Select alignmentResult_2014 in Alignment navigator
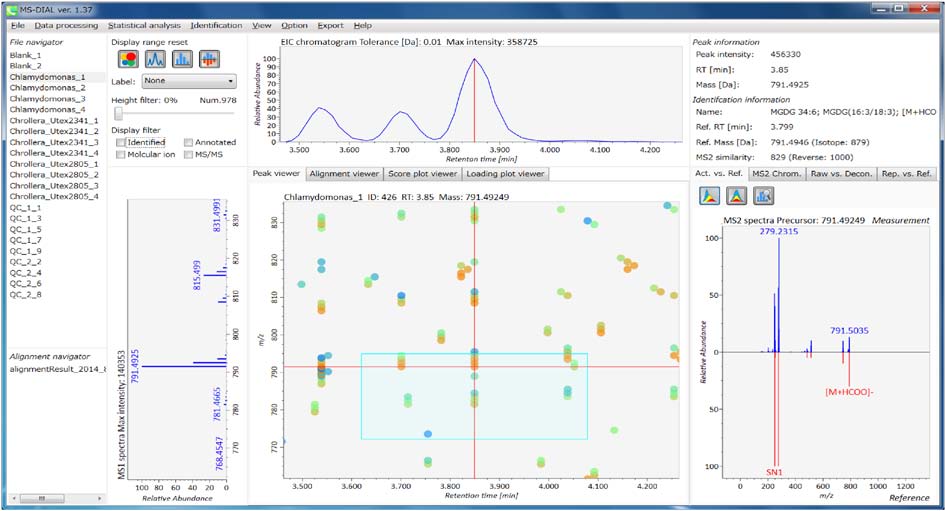Image resolution: width=945 pixels, height=511 pixels. coord(57,369)
